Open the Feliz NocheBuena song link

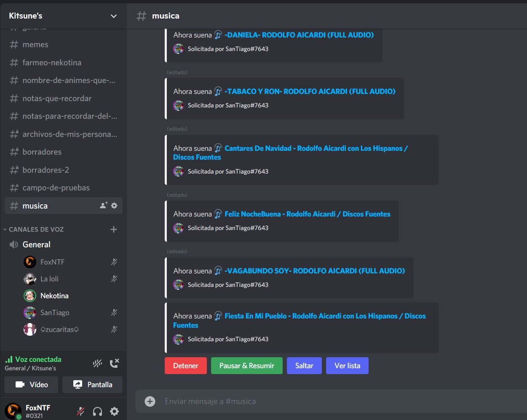[x=308, y=214]
